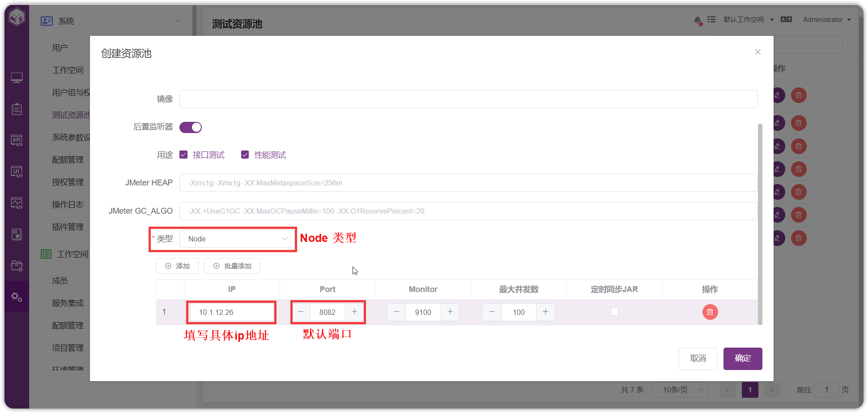Open the report statistics sidebar icon
The image size is (868, 413).
click(x=17, y=234)
